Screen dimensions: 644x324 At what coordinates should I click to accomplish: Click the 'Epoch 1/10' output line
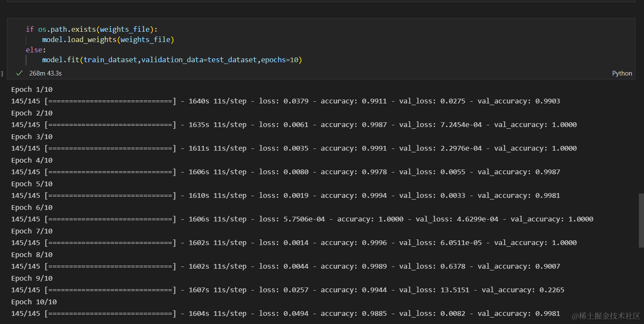pyautogui.click(x=32, y=89)
